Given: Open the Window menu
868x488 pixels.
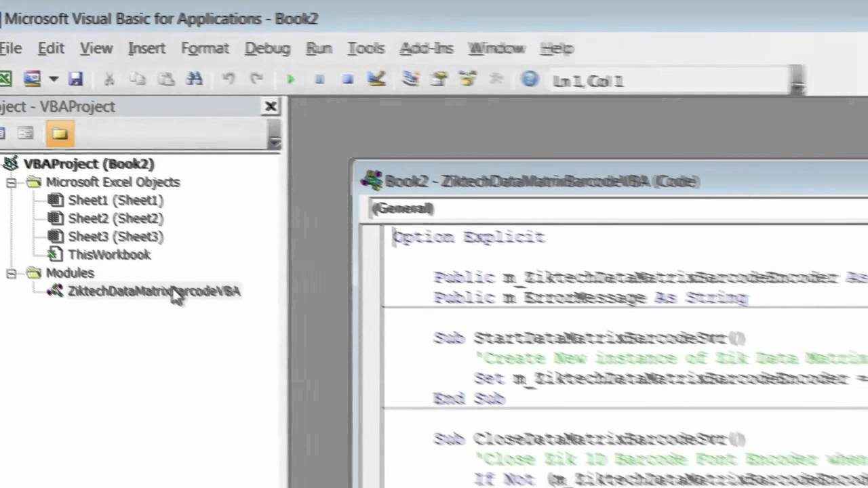Looking at the screenshot, I should (497, 48).
